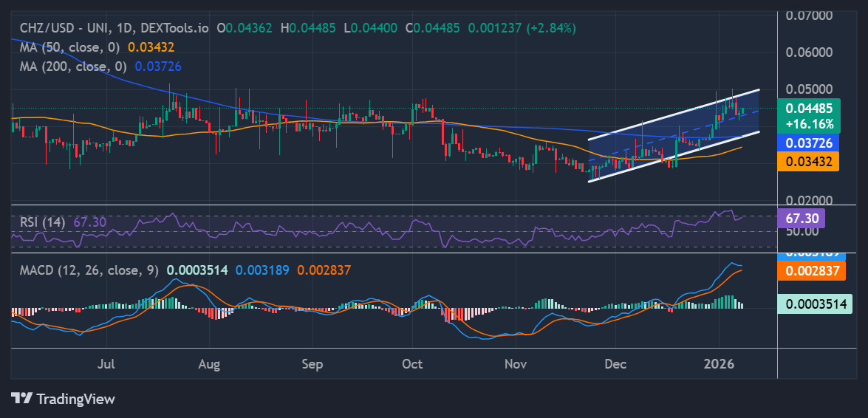Click the orange 0.002837 MACD signal tag
Viewport: 868px width, 418px height.
coord(812,270)
